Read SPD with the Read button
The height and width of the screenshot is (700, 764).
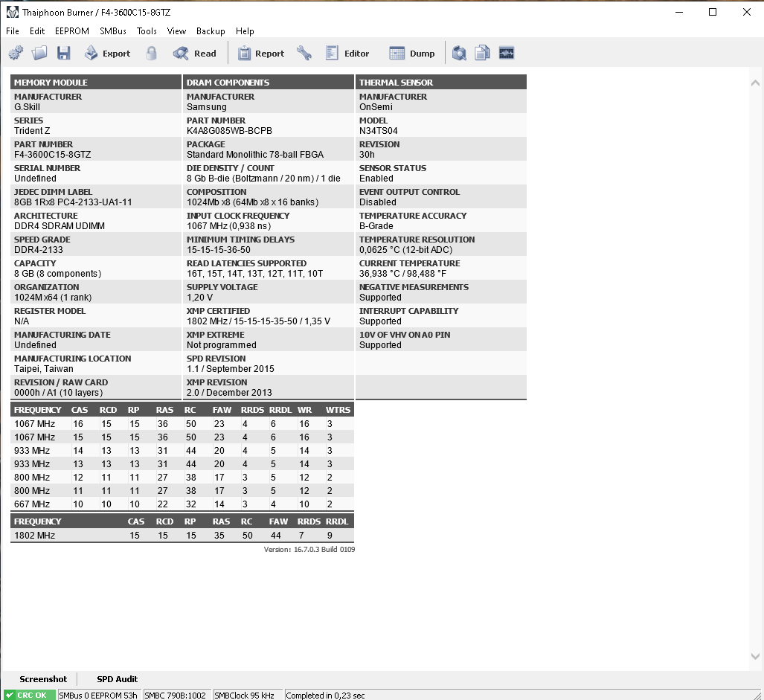[x=195, y=53]
